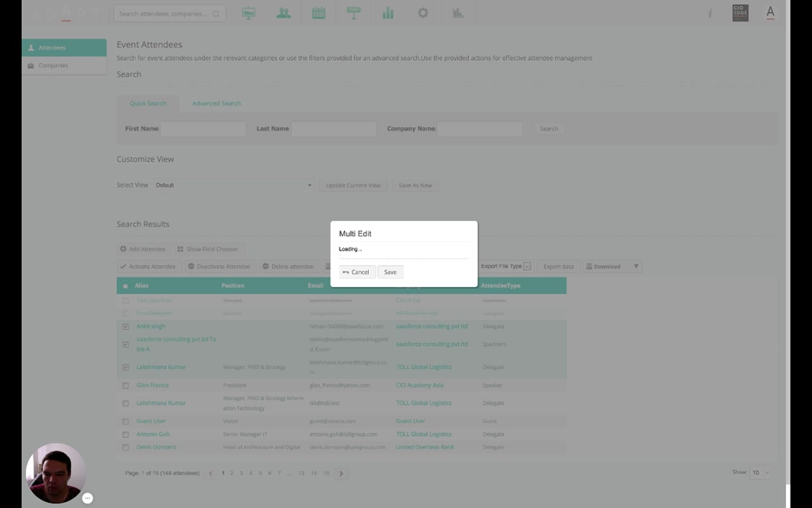The width and height of the screenshot is (812, 508).
Task: Sort by Alias column header
Action: pos(141,286)
